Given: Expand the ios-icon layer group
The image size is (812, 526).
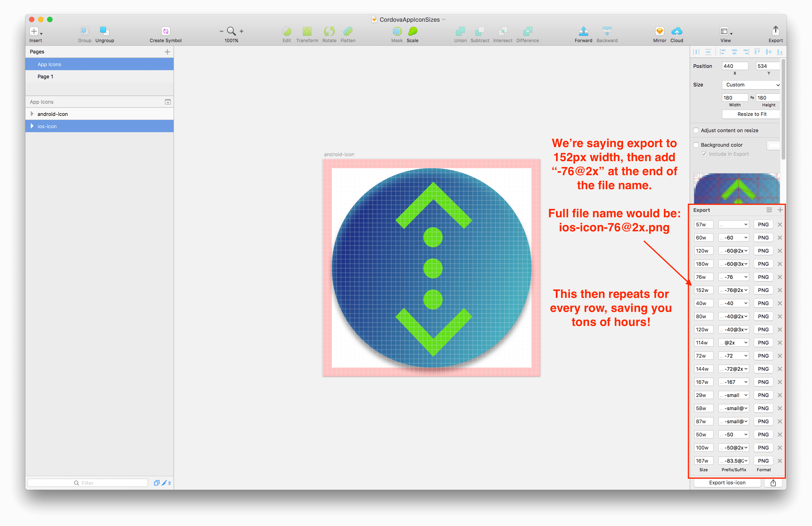Looking at the screenshot, I should pos(31,126).
